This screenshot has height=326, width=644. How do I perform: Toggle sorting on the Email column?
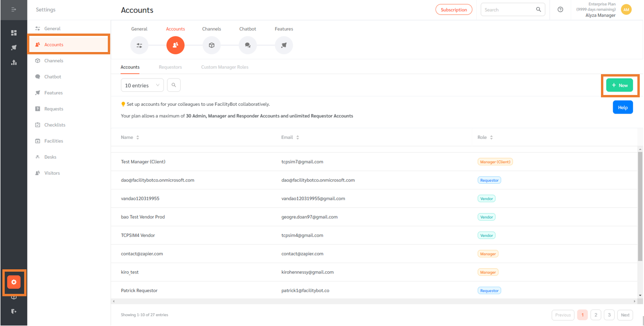[297, 137]
